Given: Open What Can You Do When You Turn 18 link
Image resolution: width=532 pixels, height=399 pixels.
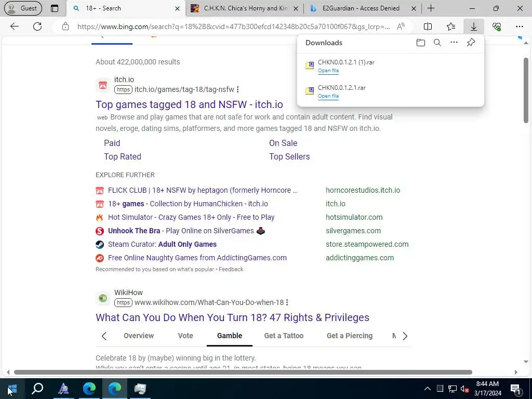Looking at the screenshot, I should pyautogui.click(x=232, y=317).
